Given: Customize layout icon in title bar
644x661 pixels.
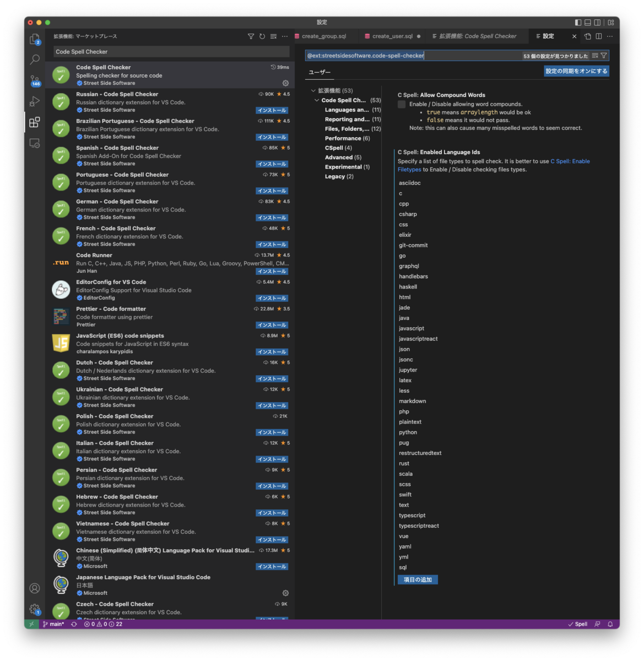Looking at the screenshot, I should [611, 23].
